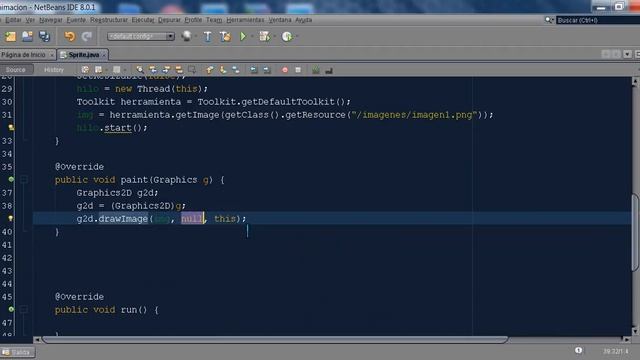
Task: Start macro recording red button
Action: click(285, 70)
